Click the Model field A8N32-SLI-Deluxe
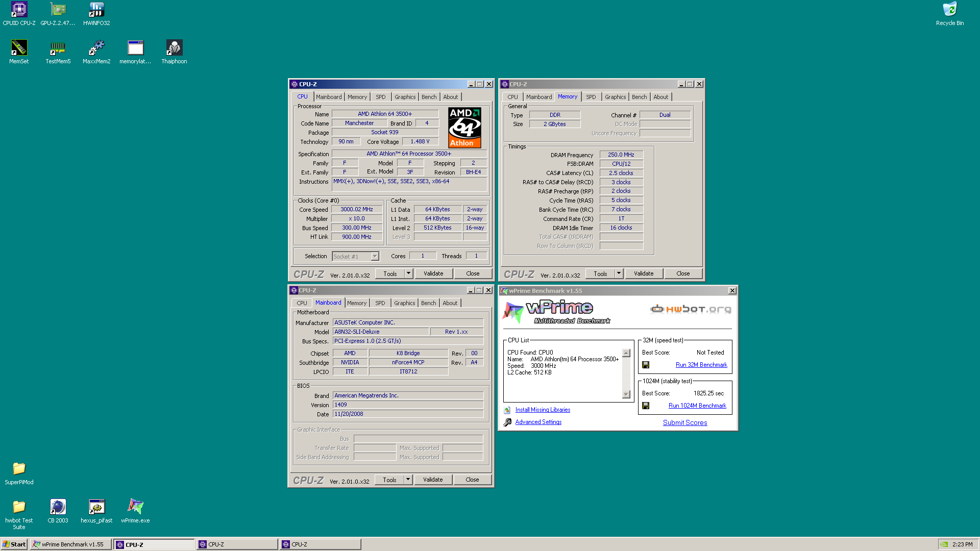 [381, 332]
